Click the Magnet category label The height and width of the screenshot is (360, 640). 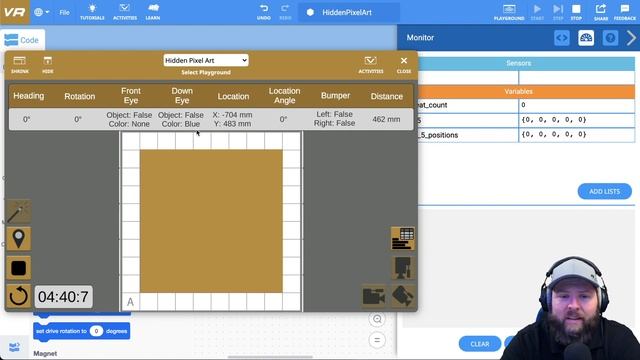click(45, 354)
